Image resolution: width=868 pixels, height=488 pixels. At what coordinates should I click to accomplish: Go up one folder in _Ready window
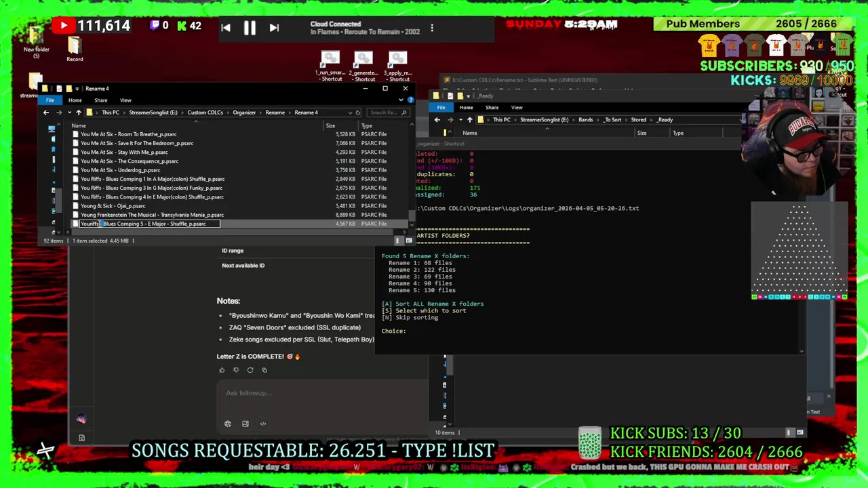click(x=469, y=120)
